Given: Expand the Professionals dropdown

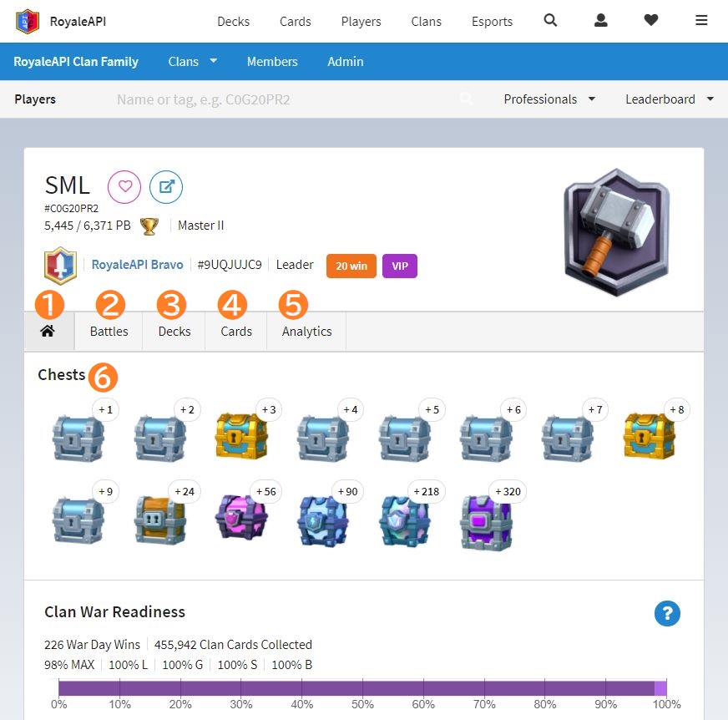Looking at the screenshot, I should [549, 99].
